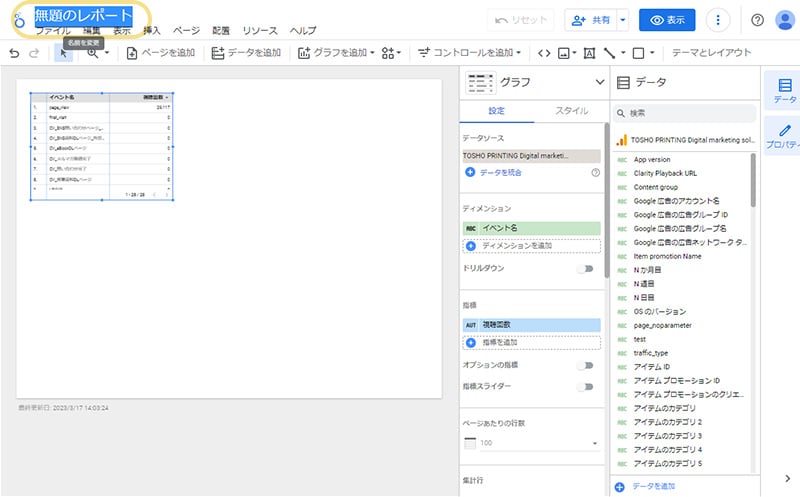This screenshot has width=800, height=497.
Task: Open the ページ menu
Action: [x=186, y=31]
